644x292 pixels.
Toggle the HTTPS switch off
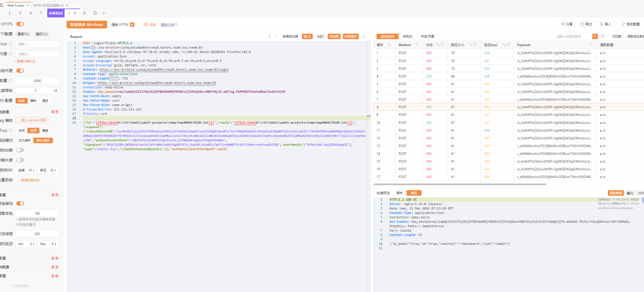point(20,24)
